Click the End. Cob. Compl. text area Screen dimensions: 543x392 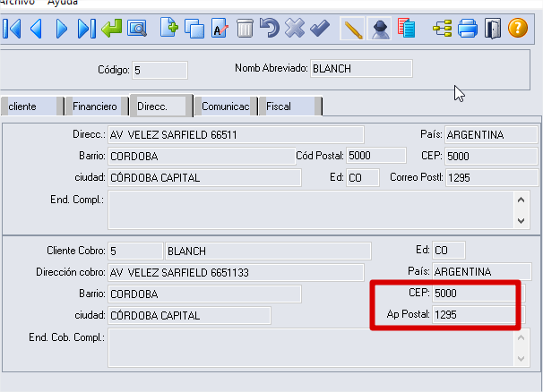pyautogui.click(x=311, y=348)
